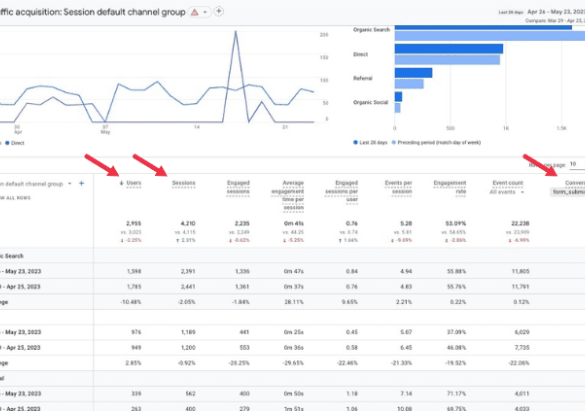Click Organic Search previous Users value 1,785

(134, 287)
